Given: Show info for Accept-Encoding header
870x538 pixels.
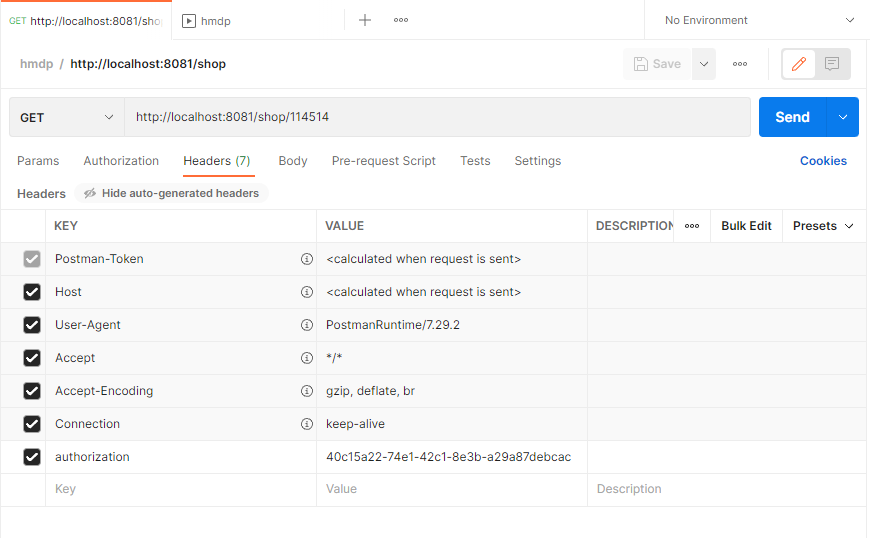Looking at the screenshot, I should point(307,391).
